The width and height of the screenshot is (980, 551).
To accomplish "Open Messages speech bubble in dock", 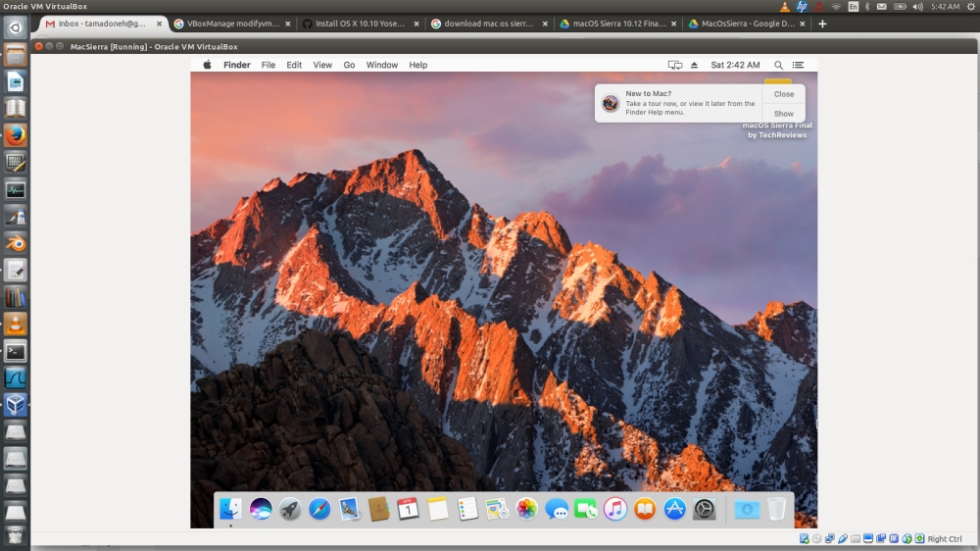I will click(x=557, y=509).
